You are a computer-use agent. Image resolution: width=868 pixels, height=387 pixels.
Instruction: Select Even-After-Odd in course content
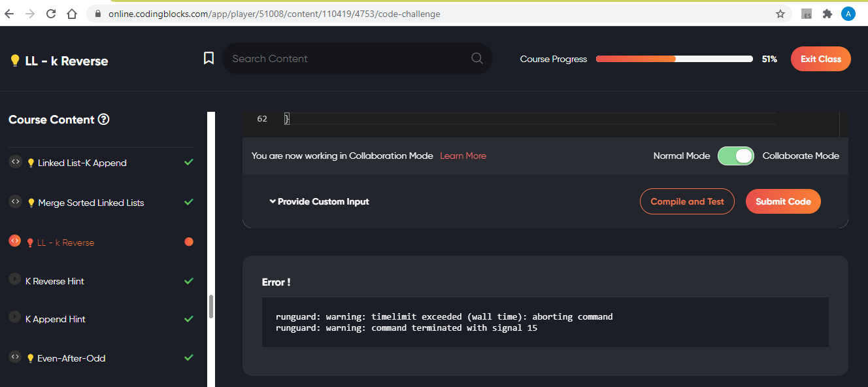coord(71,358)
